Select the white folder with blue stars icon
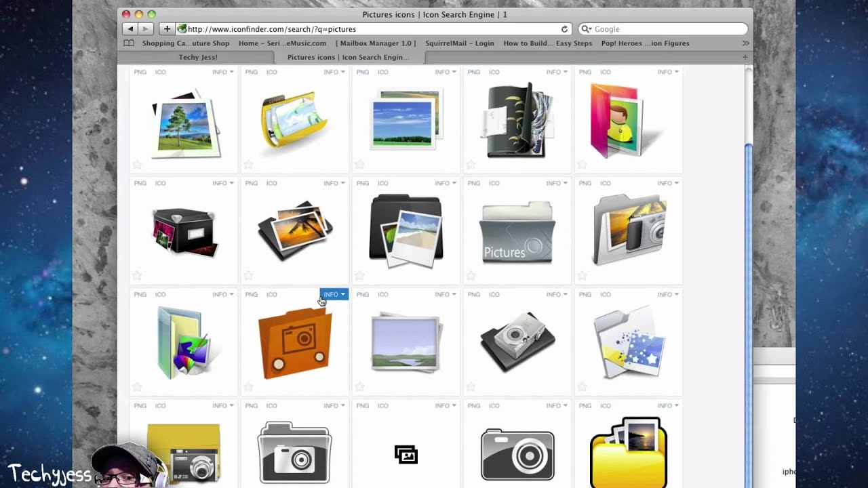 (629, 342)
